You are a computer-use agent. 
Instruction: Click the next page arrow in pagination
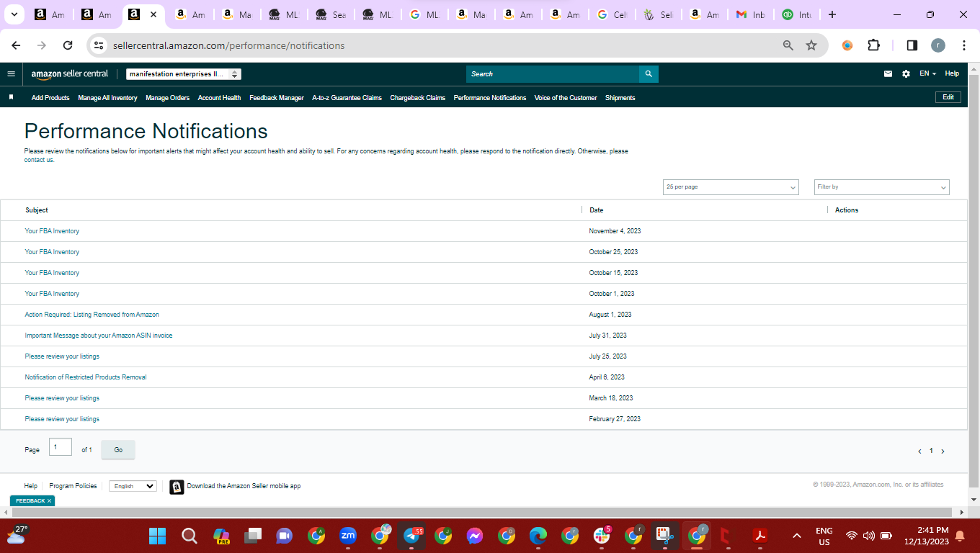coord(943,451)
